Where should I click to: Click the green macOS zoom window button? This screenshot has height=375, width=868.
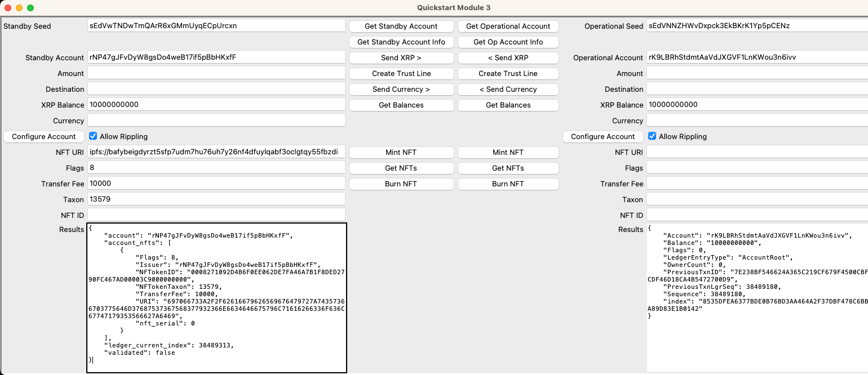pyautogui.click(x=30, y=8)
